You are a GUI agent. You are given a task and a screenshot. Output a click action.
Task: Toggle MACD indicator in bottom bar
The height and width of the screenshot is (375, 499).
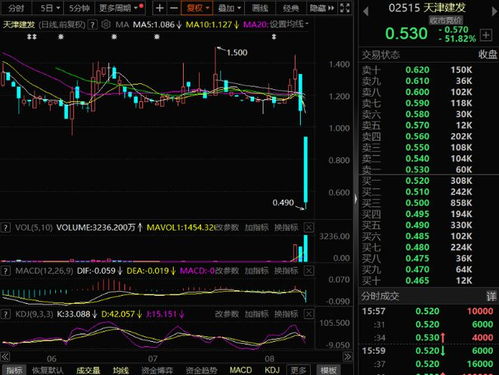click(x=241, y=370)
